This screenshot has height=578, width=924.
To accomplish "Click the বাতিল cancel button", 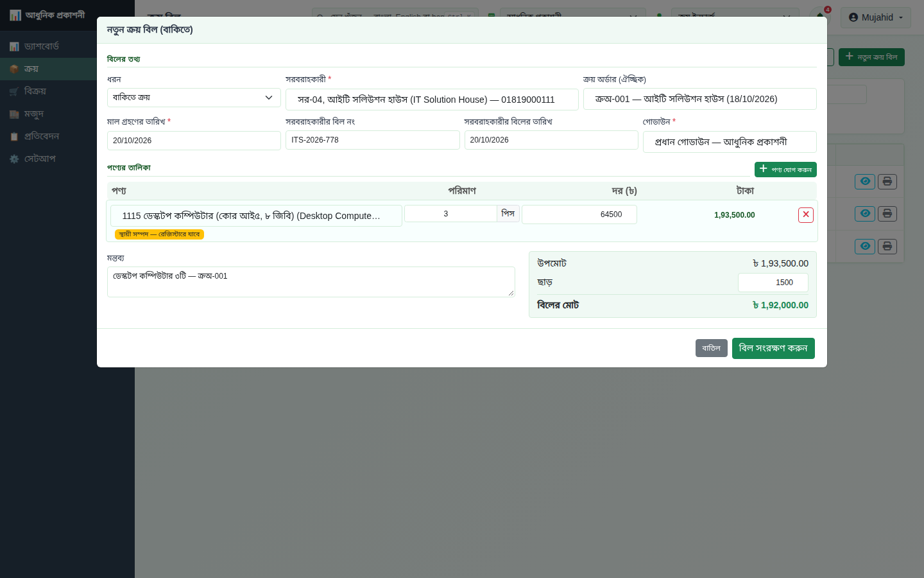I will [x=711, y=348].
